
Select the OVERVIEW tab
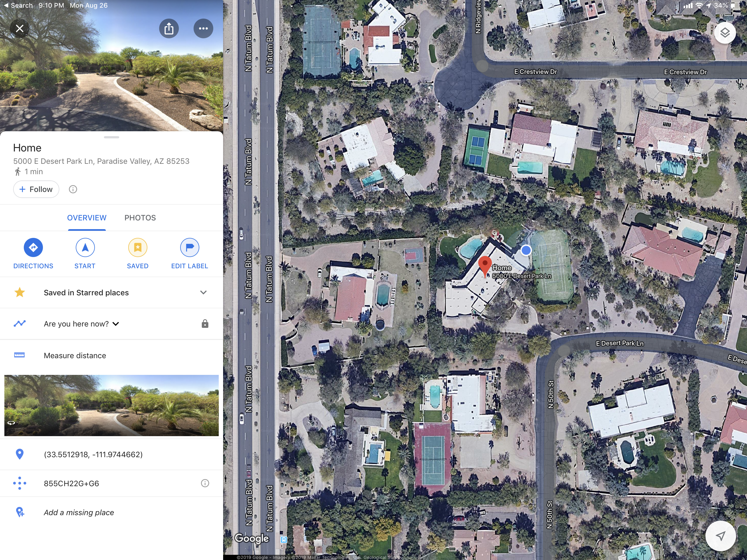87,218
